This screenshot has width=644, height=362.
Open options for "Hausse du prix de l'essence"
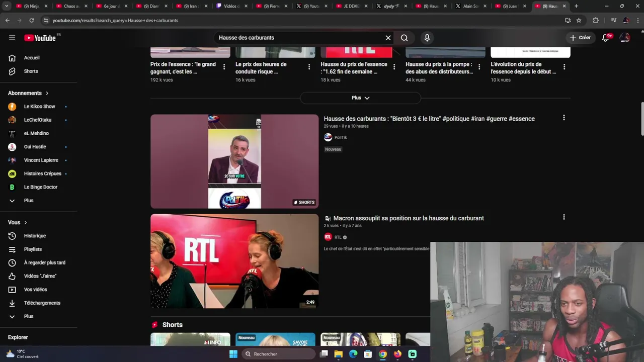[x=394, y=67]
